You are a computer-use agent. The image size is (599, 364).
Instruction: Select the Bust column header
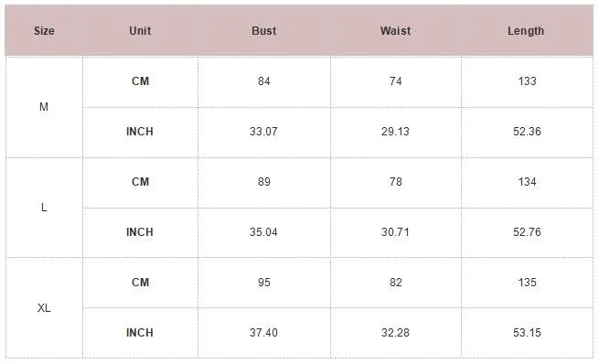[264, 30]
